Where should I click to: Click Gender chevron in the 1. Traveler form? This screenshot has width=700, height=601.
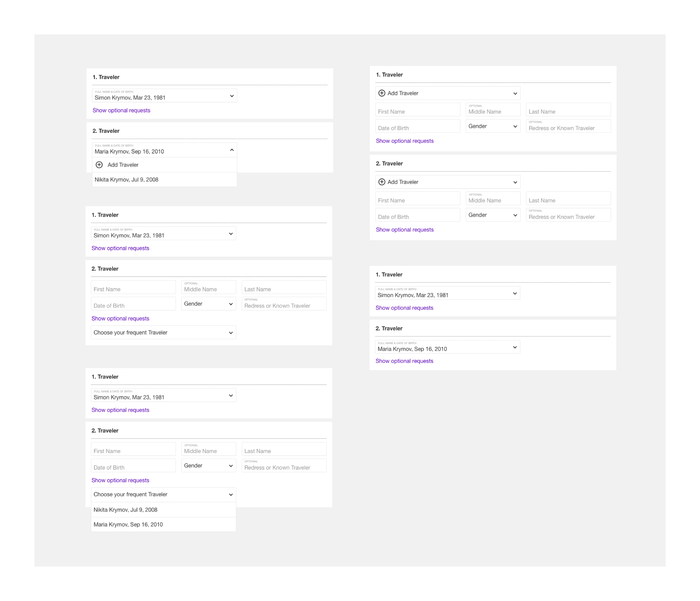pyautogui.click(x=515, y=126)
